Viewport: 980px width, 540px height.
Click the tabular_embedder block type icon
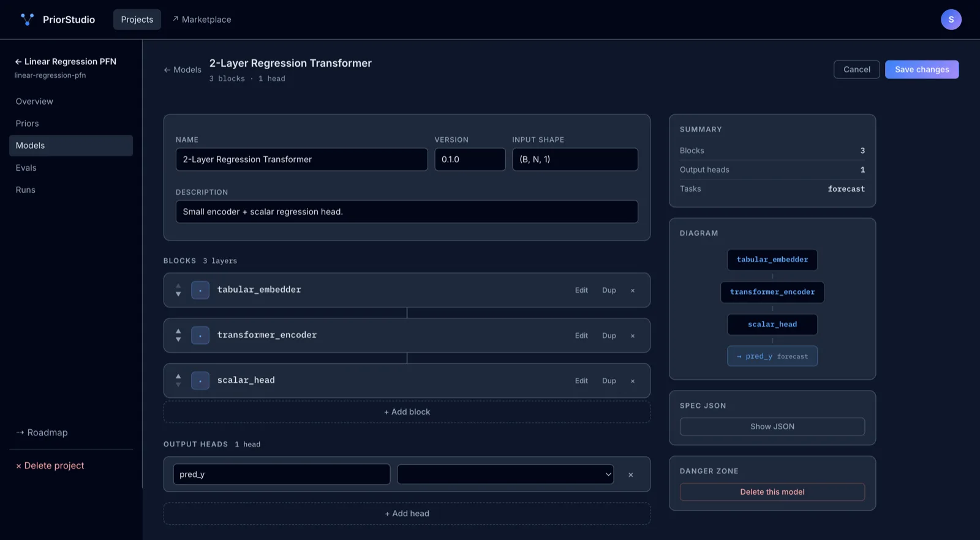click(x=200, y=290)
